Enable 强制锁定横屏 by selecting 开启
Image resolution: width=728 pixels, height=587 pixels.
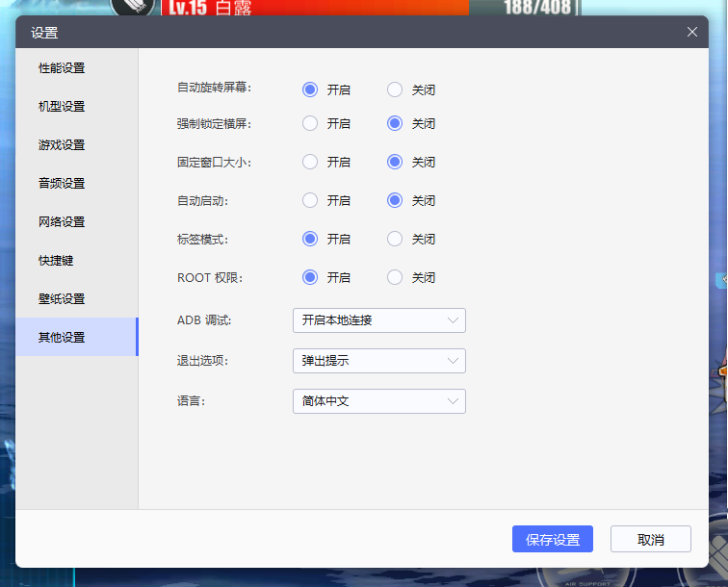(310, 123)
